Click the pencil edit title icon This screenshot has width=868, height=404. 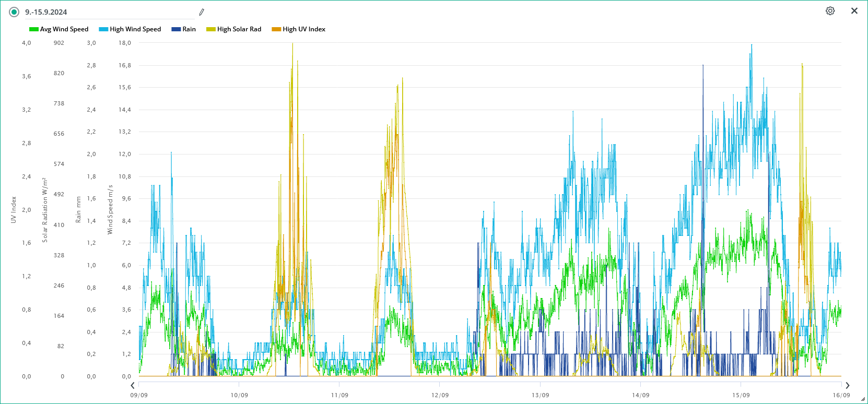(x=202, y=12)
